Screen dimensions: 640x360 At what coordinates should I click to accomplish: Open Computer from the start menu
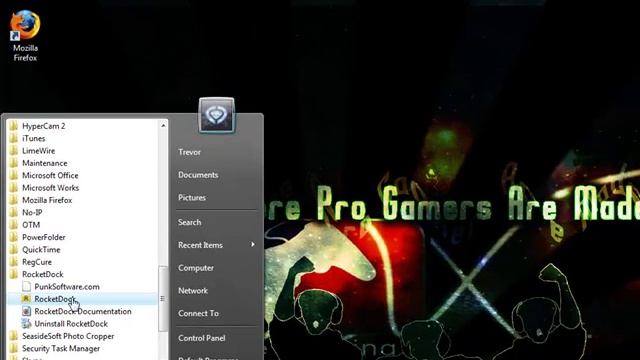click(x=196, y=268)
